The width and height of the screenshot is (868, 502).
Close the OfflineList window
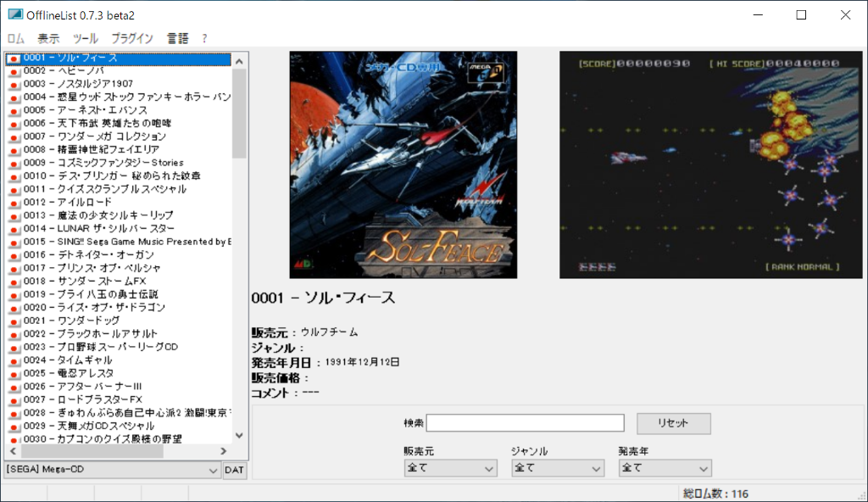tap(845, 15)
